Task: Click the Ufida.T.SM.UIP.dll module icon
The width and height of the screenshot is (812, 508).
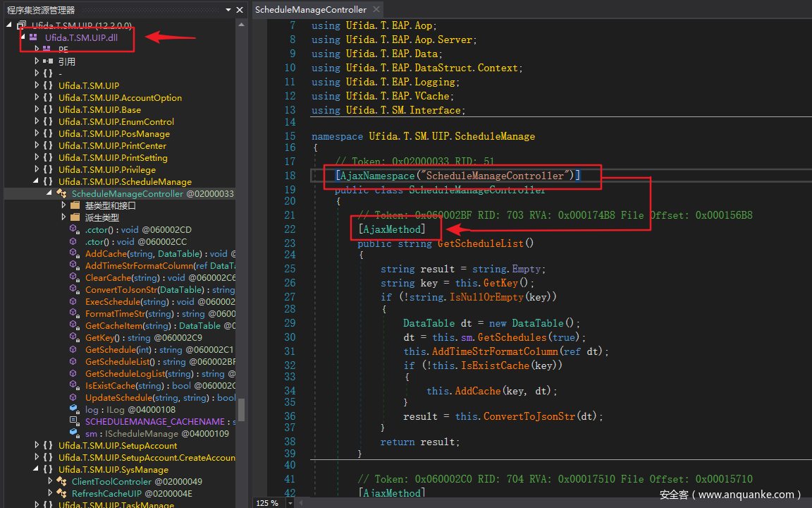Action: click(x=33, y=37)
